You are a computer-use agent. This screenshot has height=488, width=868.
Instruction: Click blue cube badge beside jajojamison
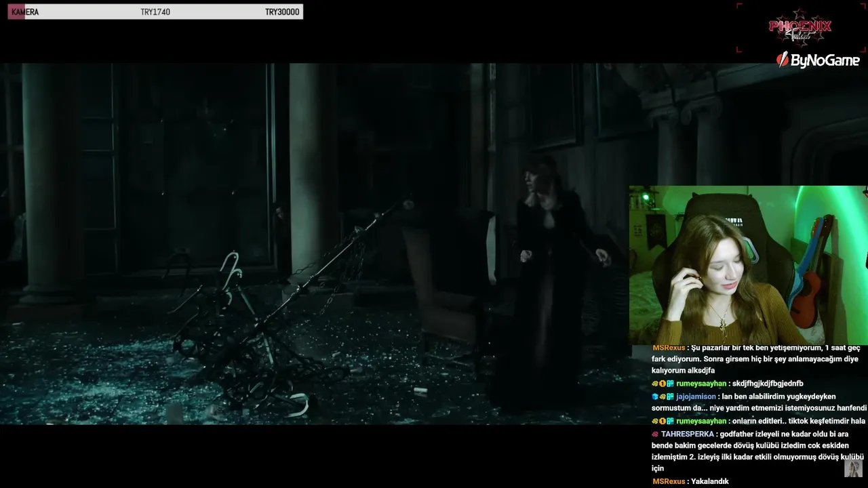(x=655, y=396)
